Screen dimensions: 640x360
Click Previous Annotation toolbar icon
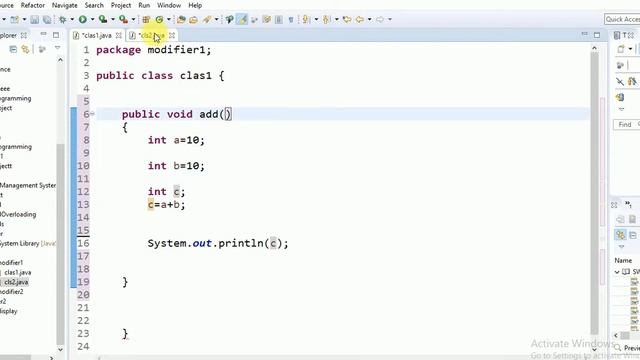tap(326, 19)
